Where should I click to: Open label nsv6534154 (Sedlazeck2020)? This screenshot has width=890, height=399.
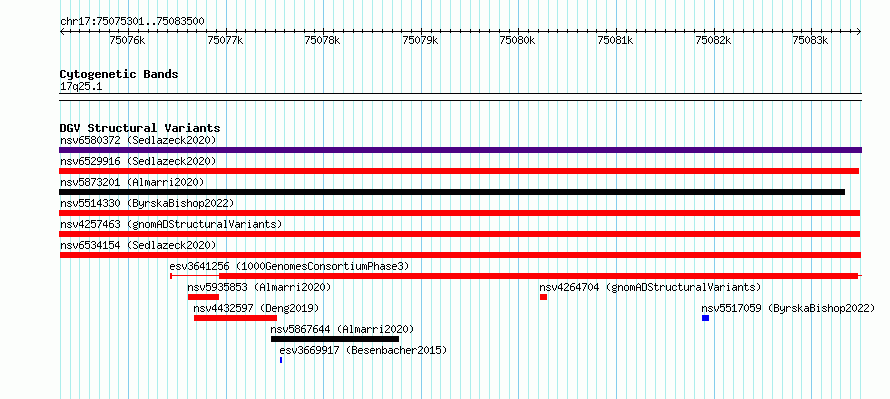(138, 245)
